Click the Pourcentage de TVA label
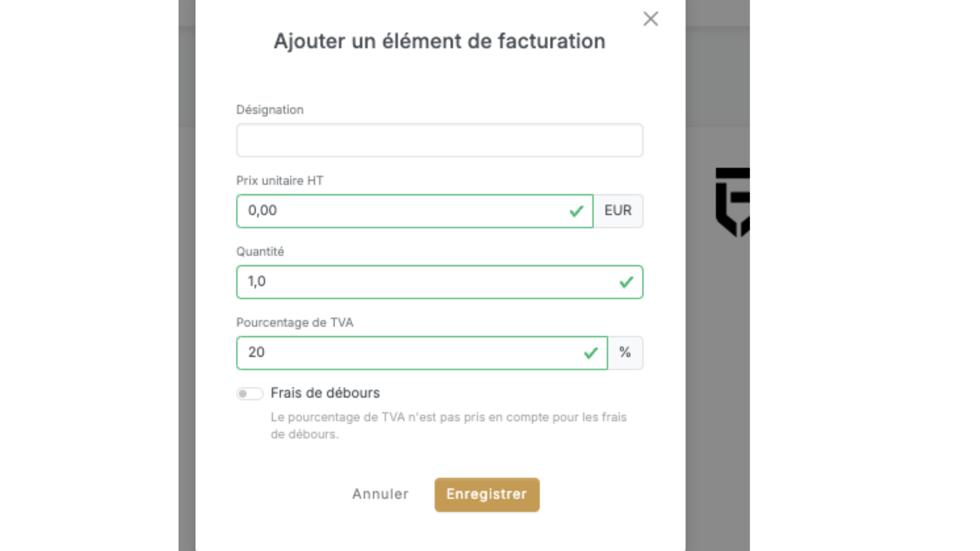This screenshot has width=980, height=551. (295, 322)
